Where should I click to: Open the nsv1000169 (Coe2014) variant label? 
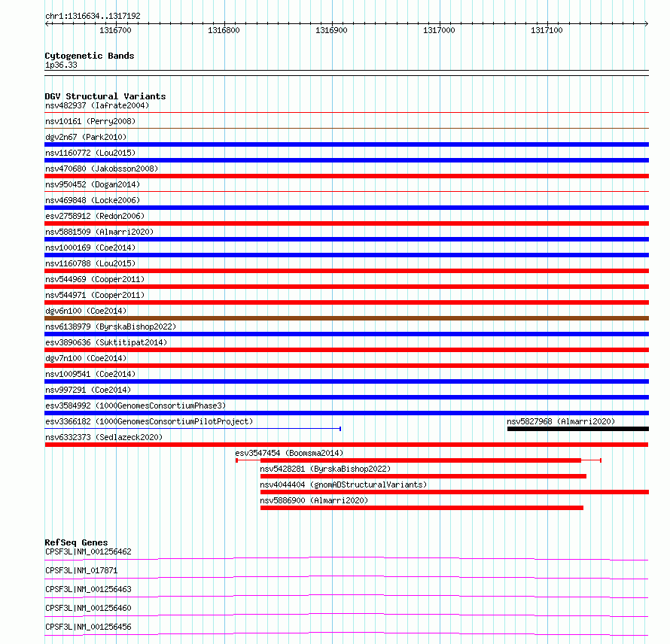(x=90, y=248)
